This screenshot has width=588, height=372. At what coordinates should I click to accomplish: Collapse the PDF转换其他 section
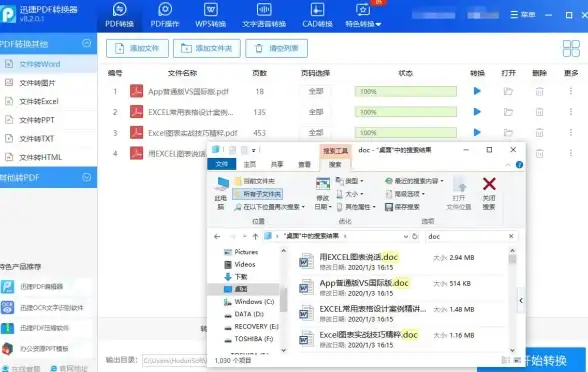pyautogui.click(x=86, y=44)
